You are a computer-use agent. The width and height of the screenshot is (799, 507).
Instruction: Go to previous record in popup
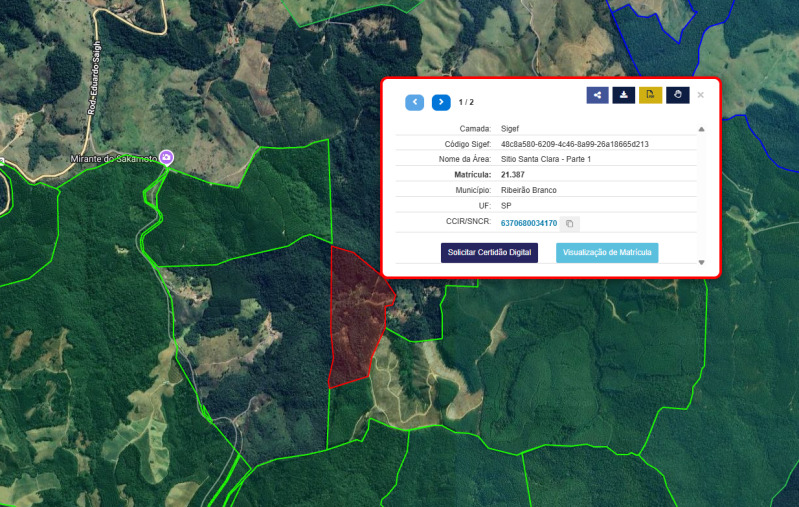point(414,102)
